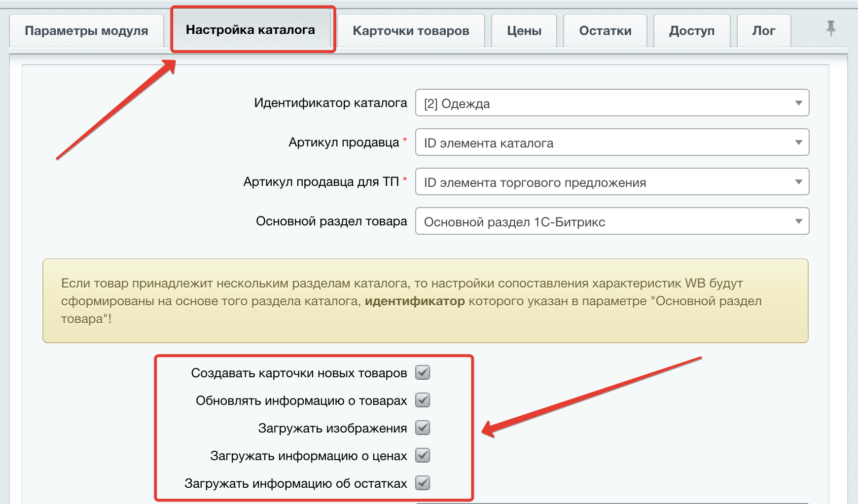Click the pin icon beside the tabs
This screenshot has width=858, height=504.
click(x=831, y=28)
